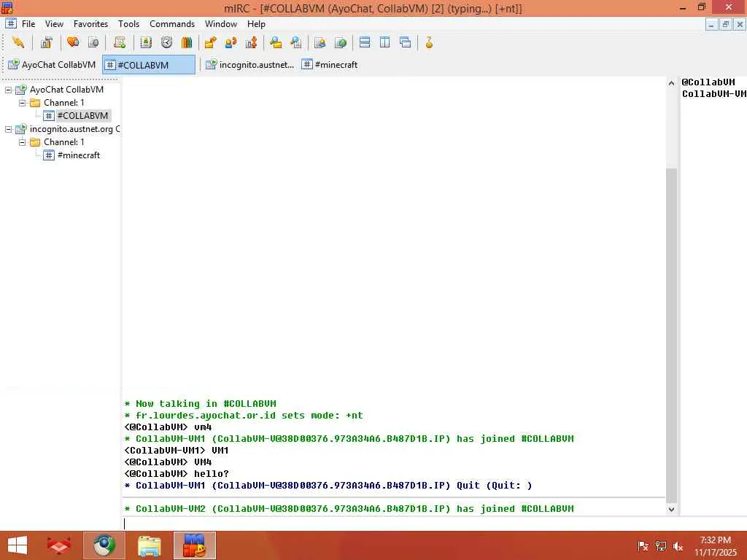Collapse the incognito.austnet.org tree node
The image size is (747, 560).
9,129
